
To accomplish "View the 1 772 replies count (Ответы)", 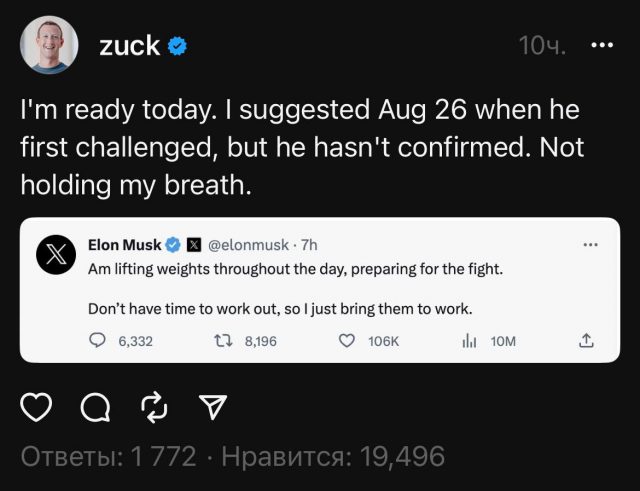I will pos(108,457).
